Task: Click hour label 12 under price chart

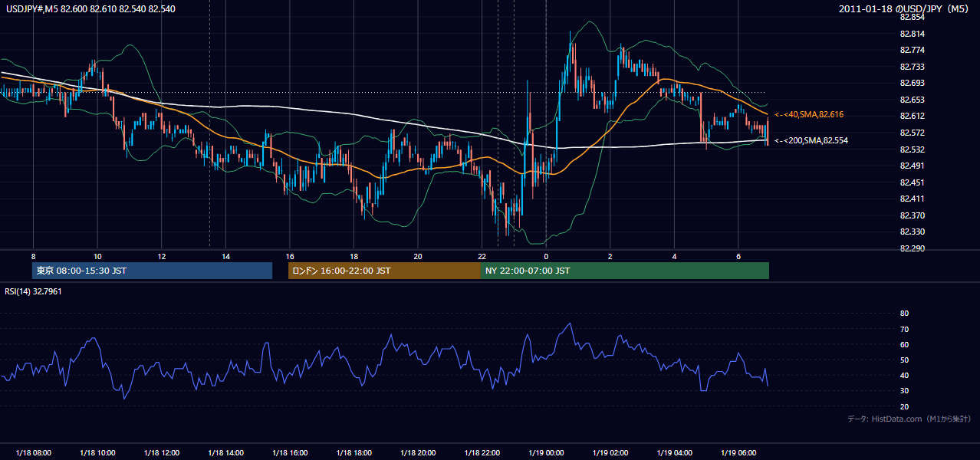Action: [x=161, y=256]
